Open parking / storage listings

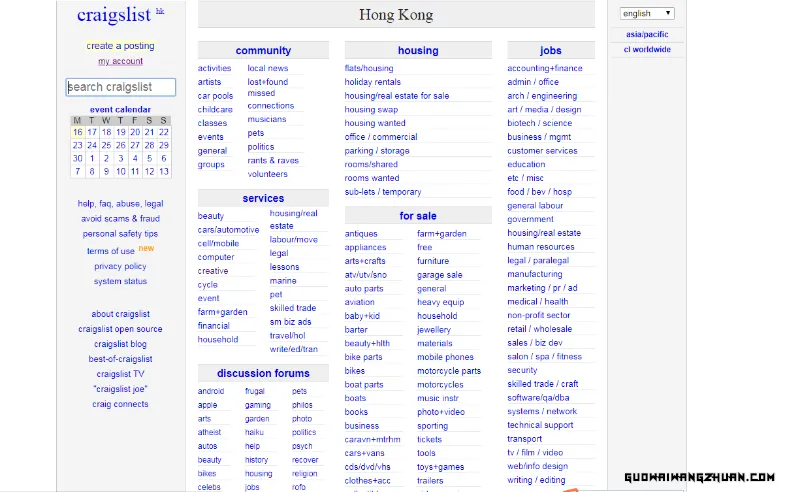point(376,151)
